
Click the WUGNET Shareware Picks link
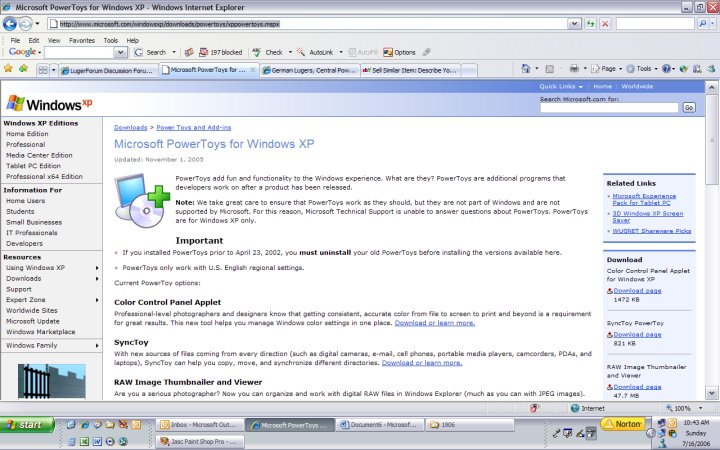651,231
